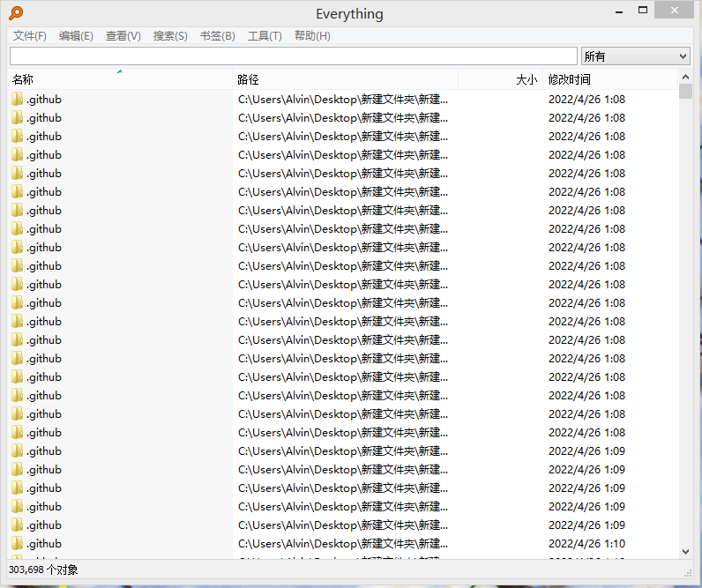Open the 编辑(E) menu
This screenshot has height=588, width=702.
pos(76,36)
